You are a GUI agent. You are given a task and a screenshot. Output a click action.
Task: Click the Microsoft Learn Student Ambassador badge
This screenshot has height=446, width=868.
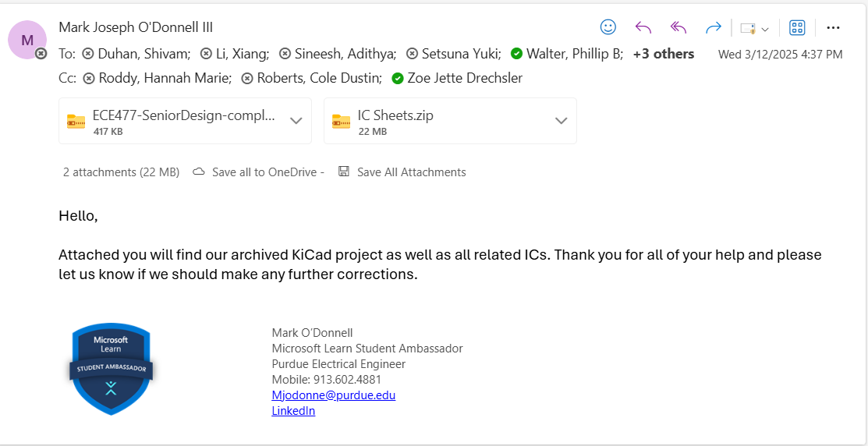(x=111, y=368)
